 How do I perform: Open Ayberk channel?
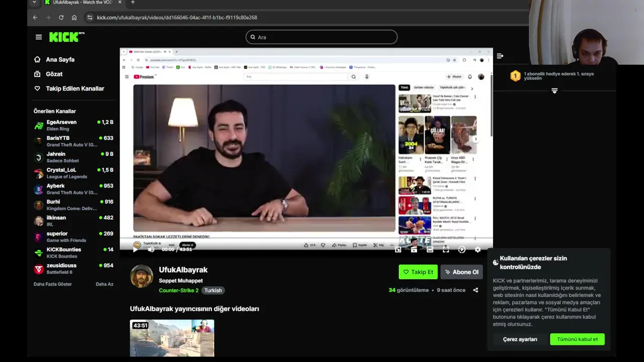73,189
